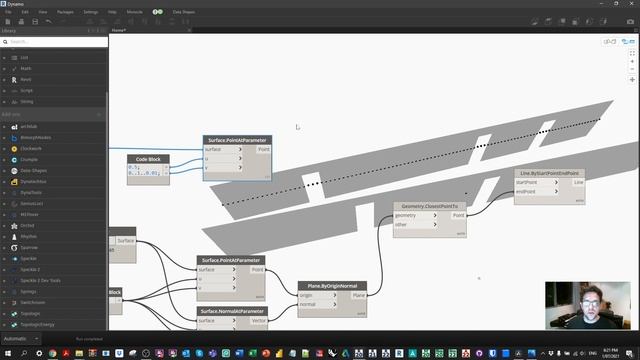Click the Save toolbar icon
This screenshot has height=360, width=640.
[35, 22]
